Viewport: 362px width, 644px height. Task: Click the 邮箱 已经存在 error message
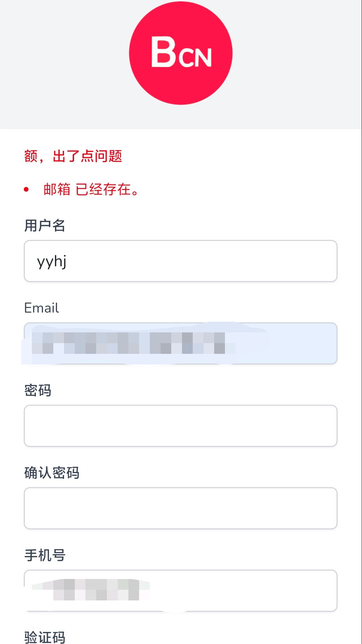(x=91, y=190)
